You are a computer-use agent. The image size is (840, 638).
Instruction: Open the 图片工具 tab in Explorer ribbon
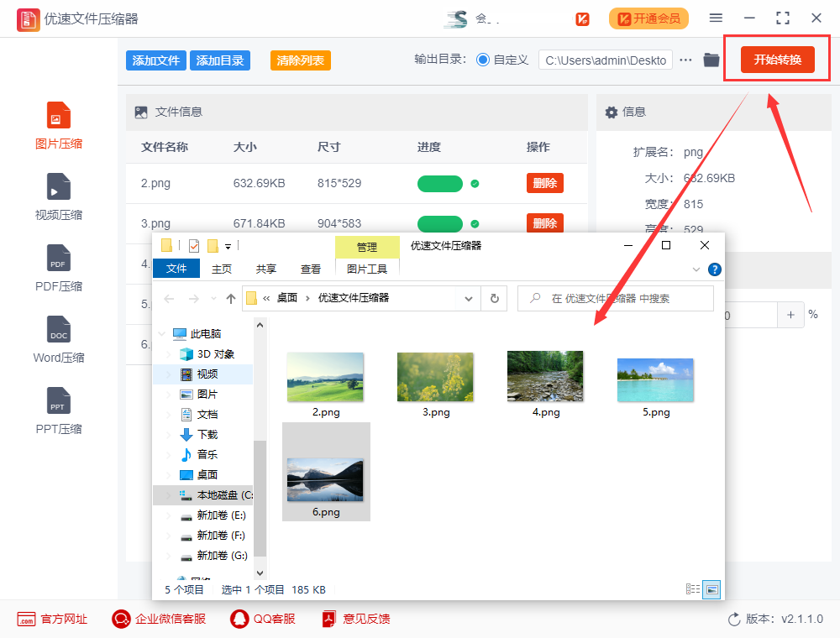coord(367,269)
